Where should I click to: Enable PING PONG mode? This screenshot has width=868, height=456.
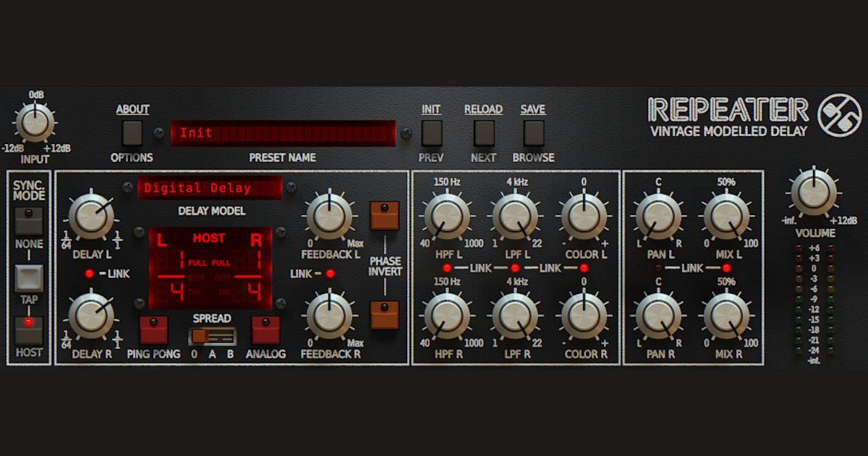(153, 329)
